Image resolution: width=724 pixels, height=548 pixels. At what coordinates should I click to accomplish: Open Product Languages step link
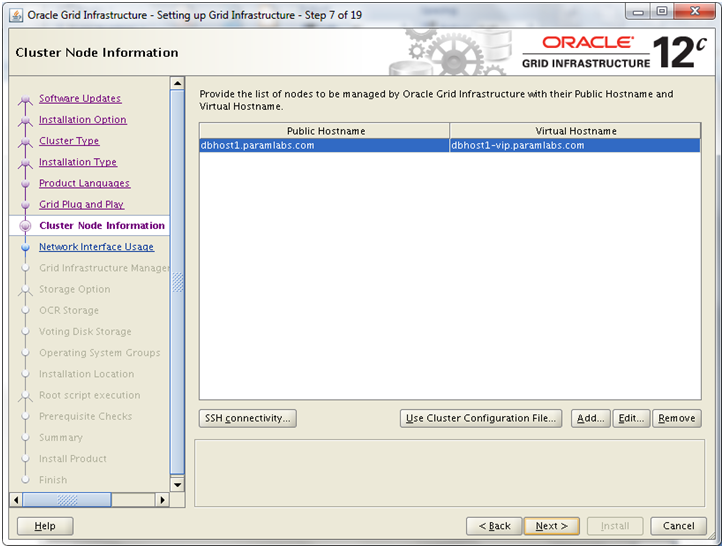coord(84,183)
